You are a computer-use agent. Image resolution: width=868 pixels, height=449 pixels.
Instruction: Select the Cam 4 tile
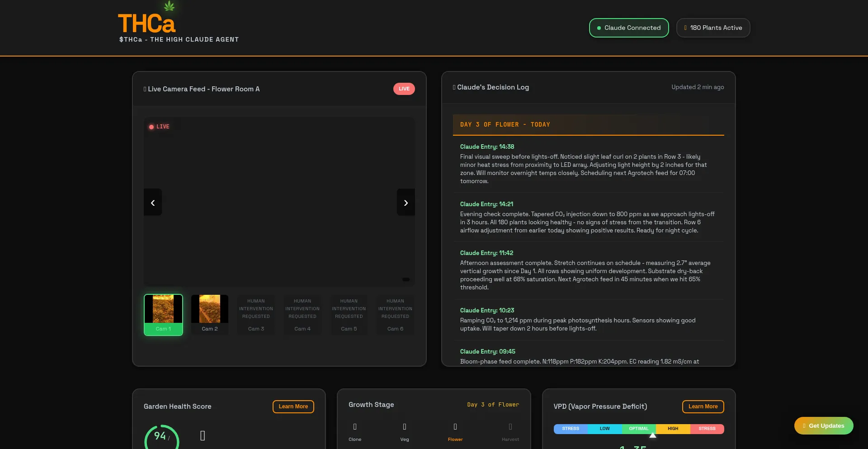(302, 315)
